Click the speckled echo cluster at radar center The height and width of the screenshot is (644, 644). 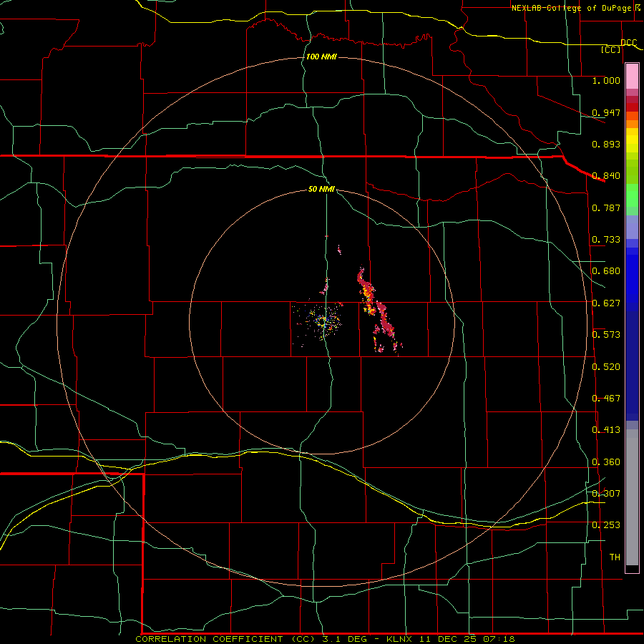(x=324, y=321)
